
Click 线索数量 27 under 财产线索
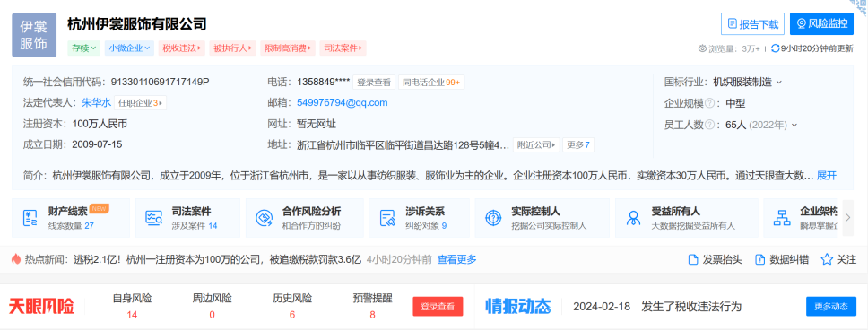(71, 225)
